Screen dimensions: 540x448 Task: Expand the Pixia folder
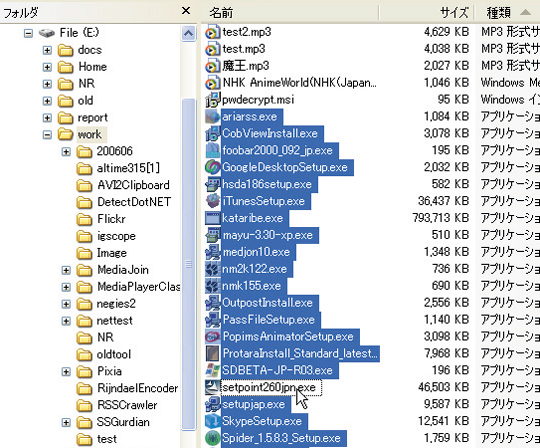[x=66, y=372]
